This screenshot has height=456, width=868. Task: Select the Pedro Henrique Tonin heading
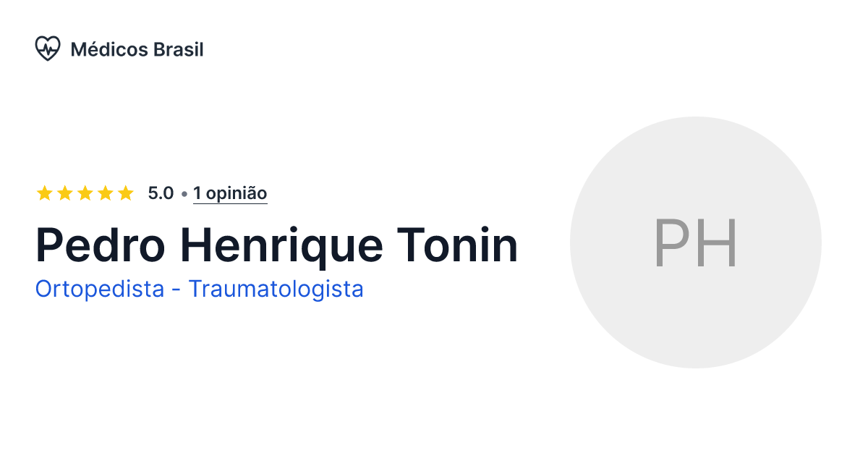click(277, 245)
